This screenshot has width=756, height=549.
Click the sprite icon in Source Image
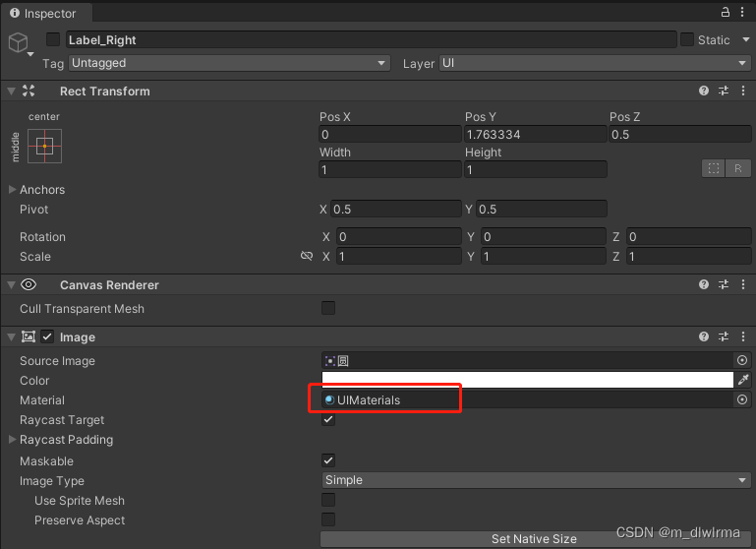tap(330, 361)
